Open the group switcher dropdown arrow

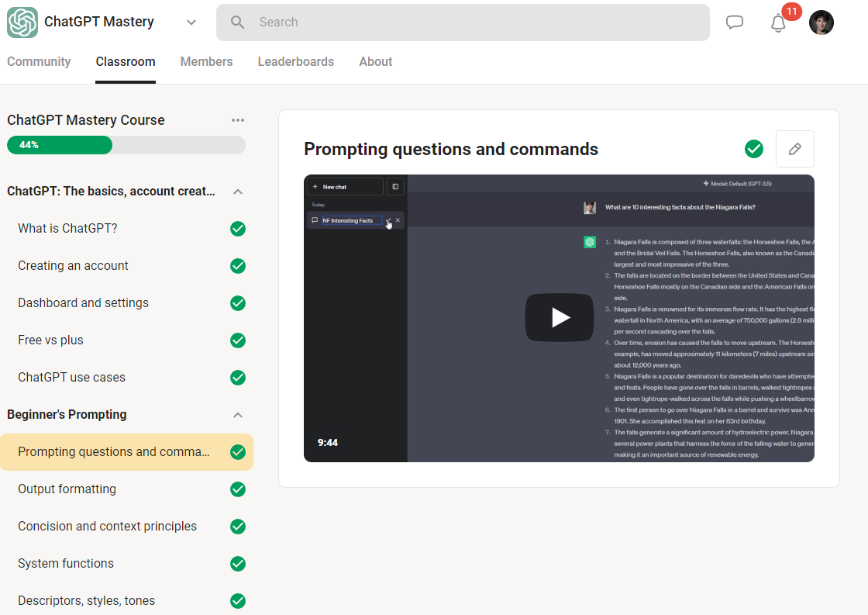pos(191,22)
